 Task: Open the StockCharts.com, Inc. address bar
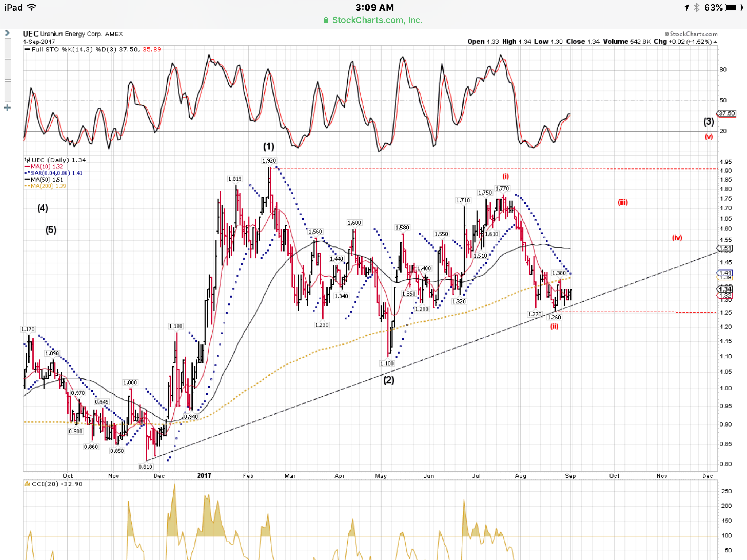[377, 20]
